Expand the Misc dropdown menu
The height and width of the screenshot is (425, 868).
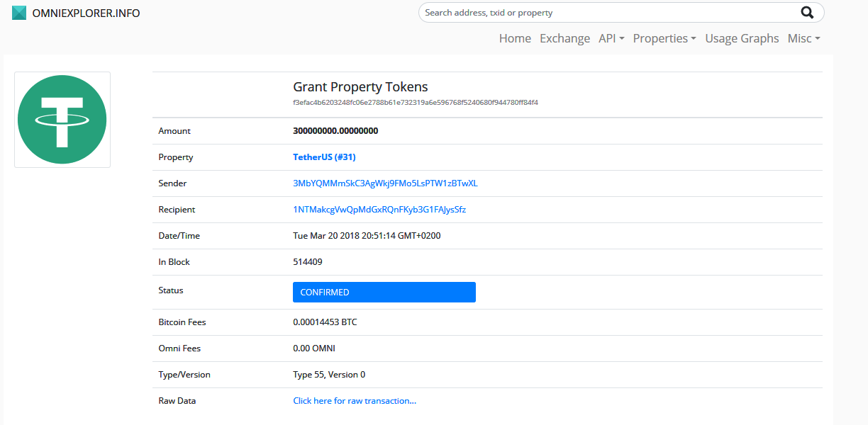[x=803, y=38]
